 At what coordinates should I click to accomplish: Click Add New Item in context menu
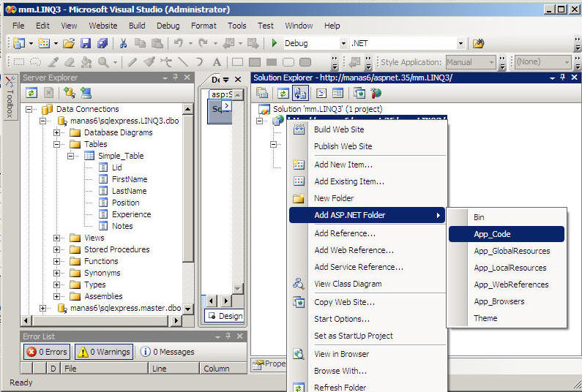pos(367,165)
